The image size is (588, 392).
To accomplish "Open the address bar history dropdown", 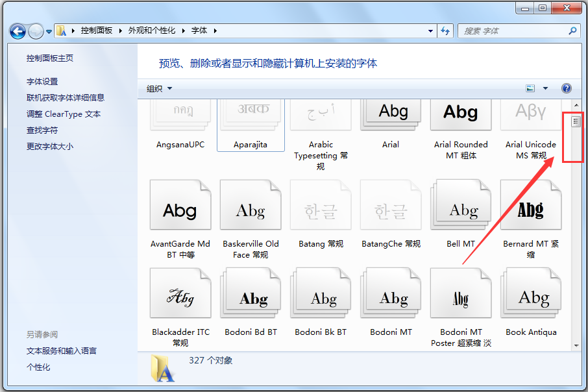I will pyautogui.click(x=430, y=31).
